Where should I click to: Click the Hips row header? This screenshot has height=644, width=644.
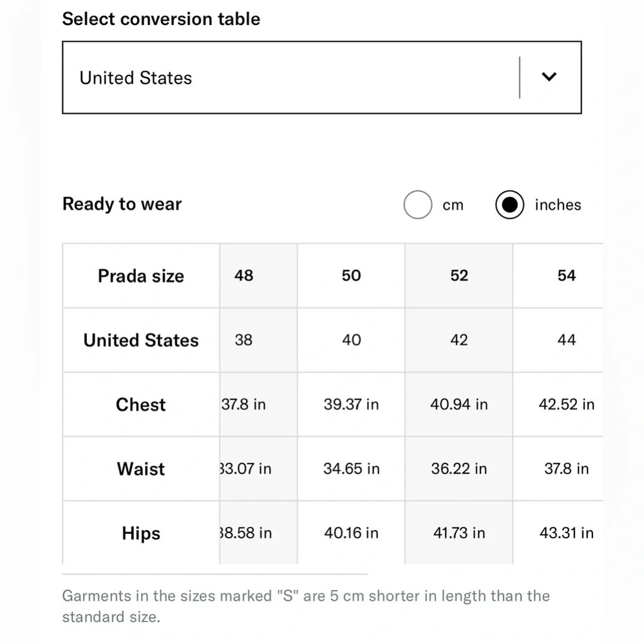coord(141,533)
